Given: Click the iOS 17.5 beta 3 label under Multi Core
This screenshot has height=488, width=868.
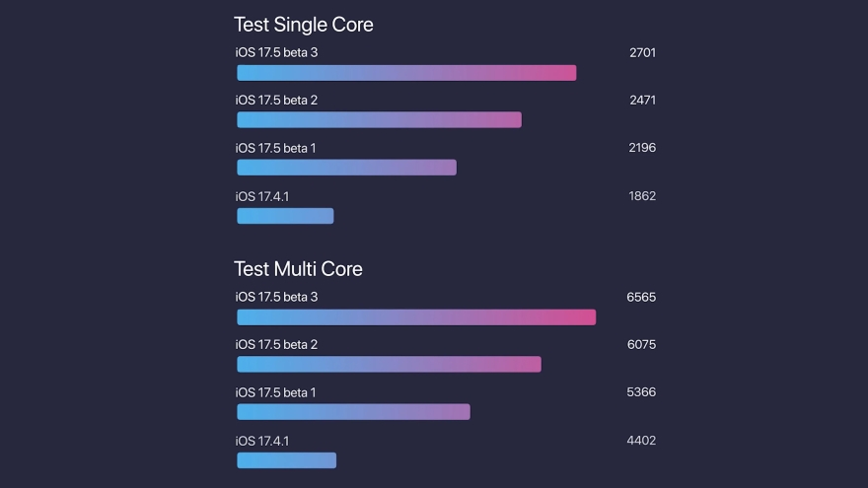Looking at the screenshot, I should tap(276, 297).
